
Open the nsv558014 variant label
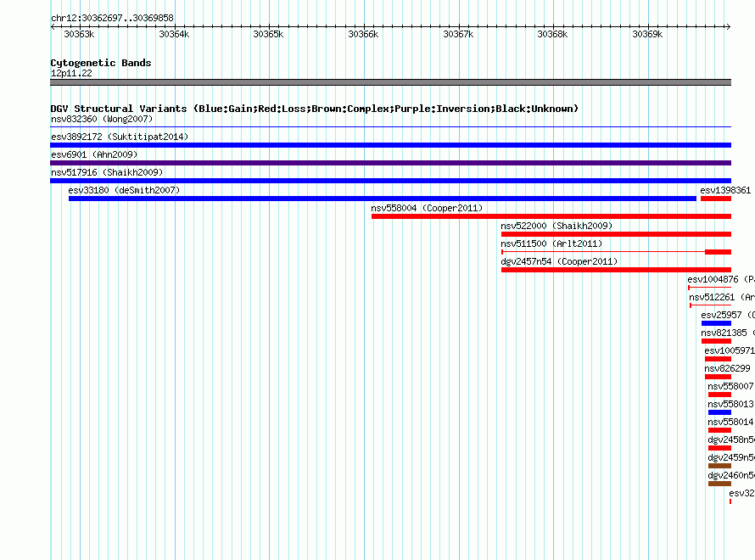click(x=730, y=422)
